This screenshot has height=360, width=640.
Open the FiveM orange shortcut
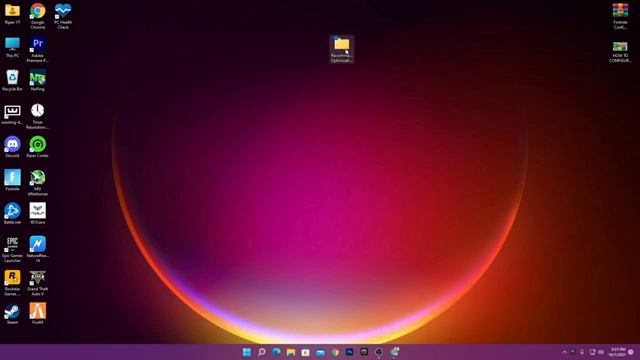click(38, 314)
